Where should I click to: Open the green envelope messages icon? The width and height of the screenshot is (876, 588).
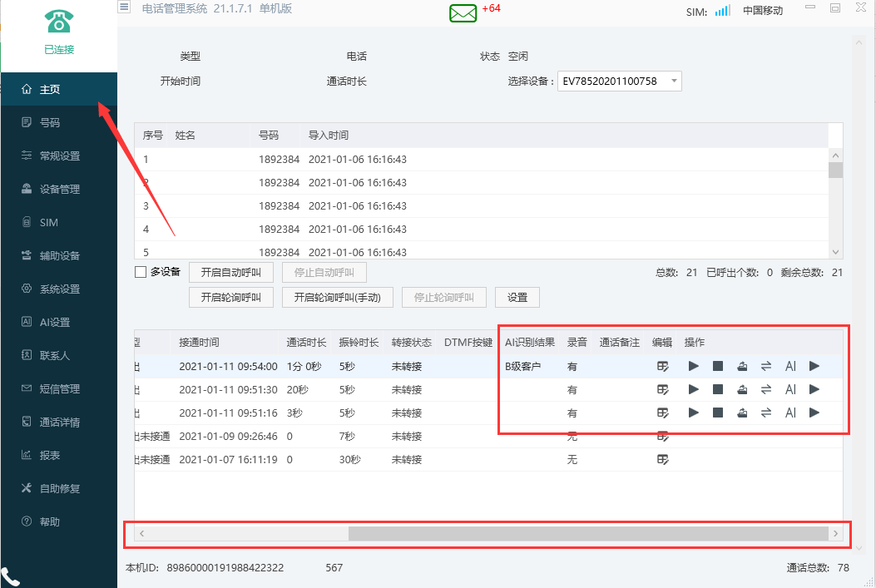pos(463,12)
